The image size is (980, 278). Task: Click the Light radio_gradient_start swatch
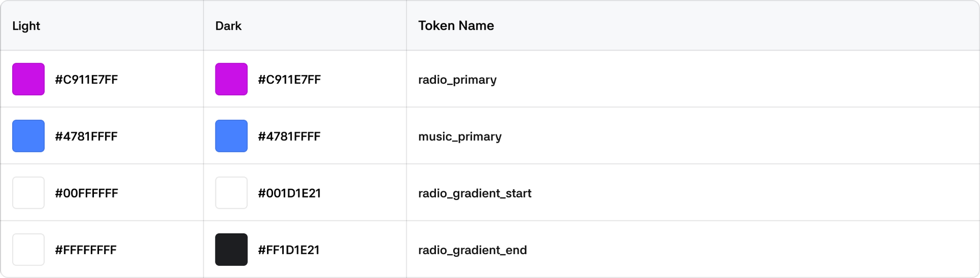pos(29,193)
